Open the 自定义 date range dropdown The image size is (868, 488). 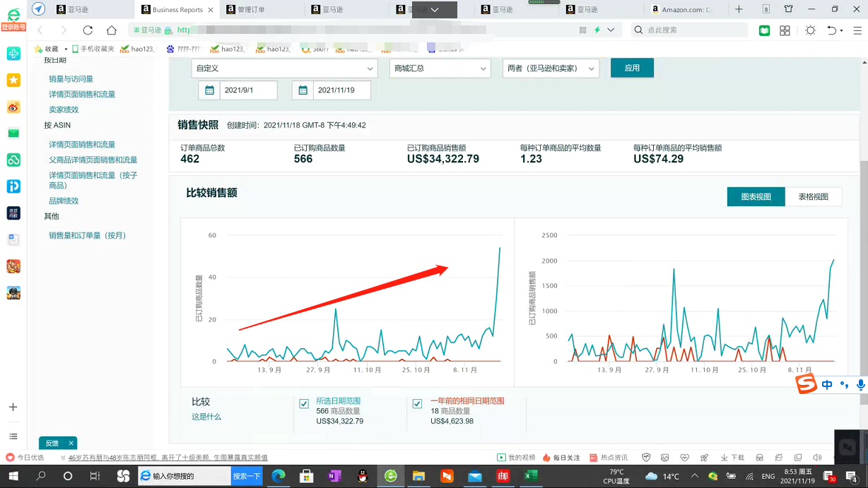[284, 69]
